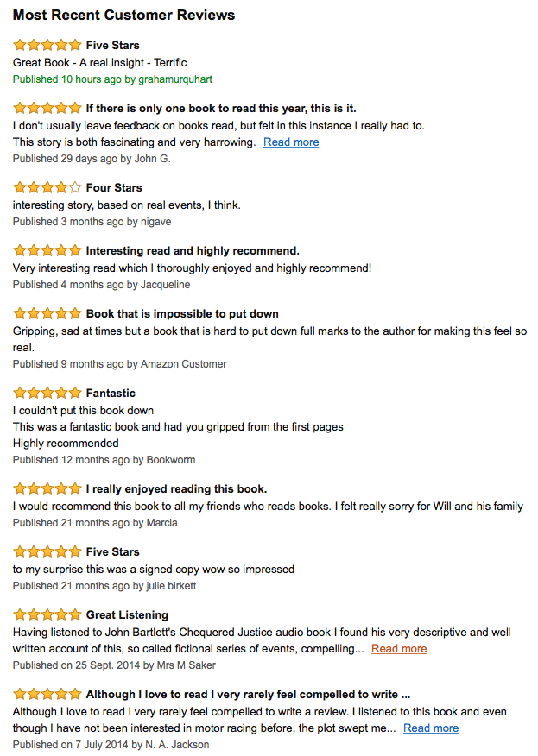Image resolution: width=538 pixels, height=756 pixels.
Task: Click 'If there is only one book' review title
Action: [221, 109]
